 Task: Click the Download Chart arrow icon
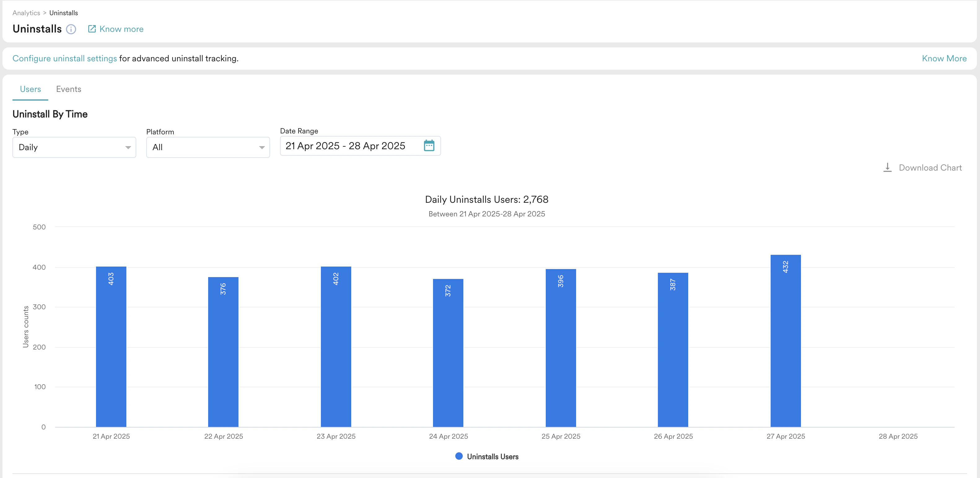tap(887, 168)
